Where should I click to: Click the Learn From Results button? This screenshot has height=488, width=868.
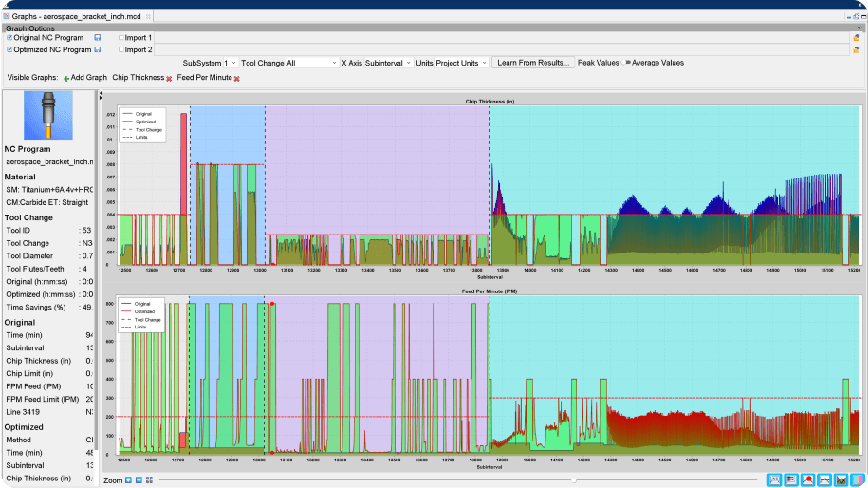pyautogui.click(x=533, y=63)
